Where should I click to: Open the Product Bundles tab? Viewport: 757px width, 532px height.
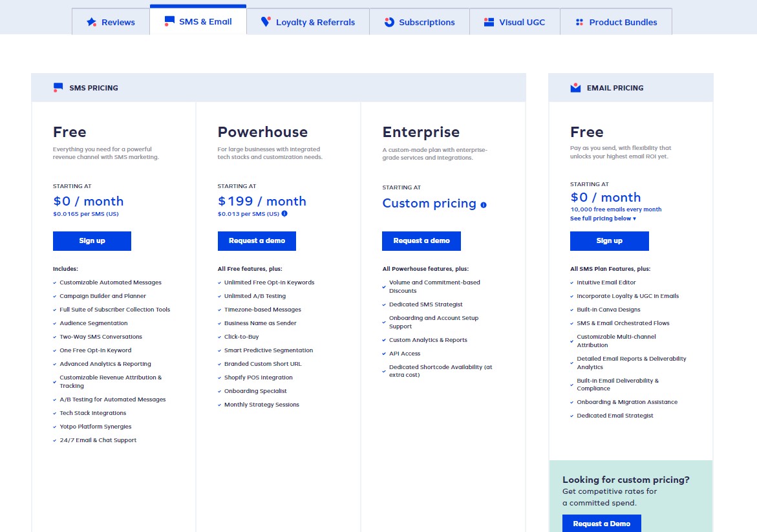point(616,22)
